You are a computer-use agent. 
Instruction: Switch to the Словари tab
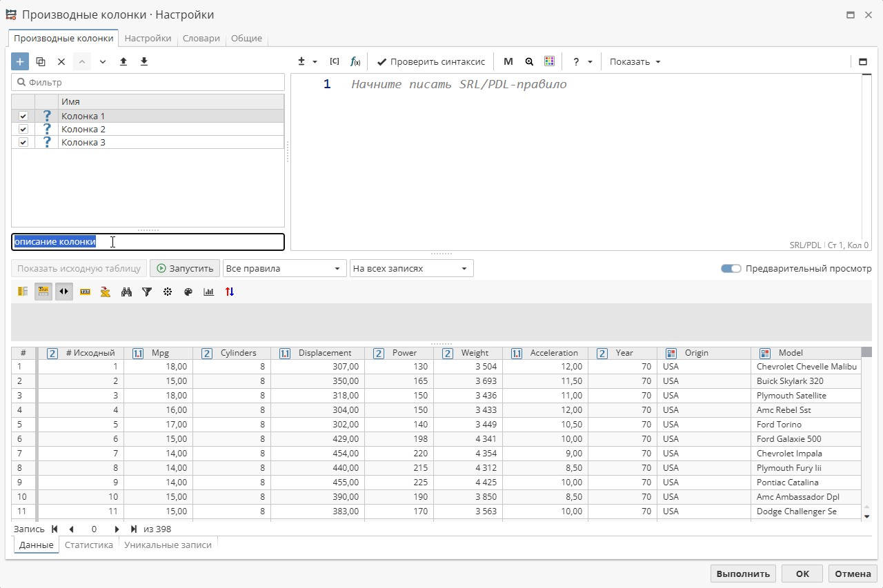coord(201,39)
